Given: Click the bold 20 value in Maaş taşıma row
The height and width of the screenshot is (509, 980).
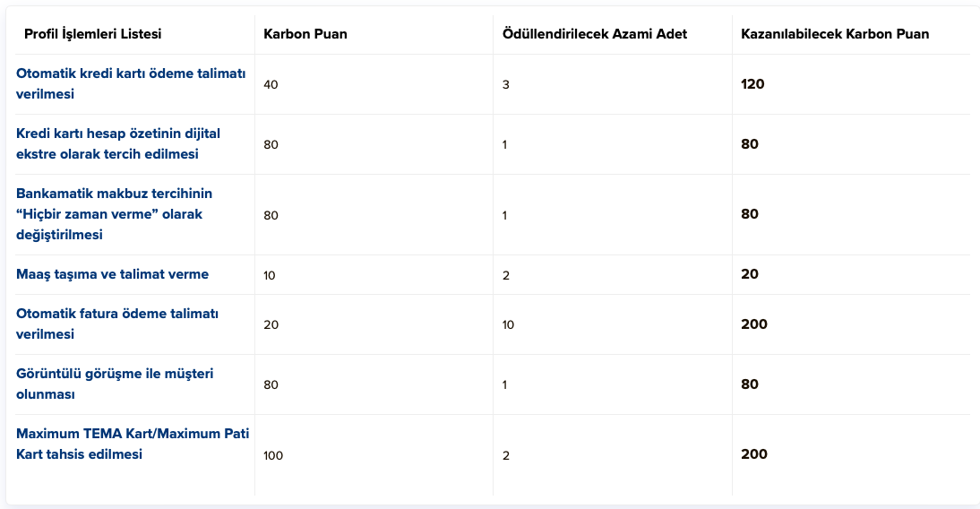Looking at the screenshot, I should tap(750, 274).
